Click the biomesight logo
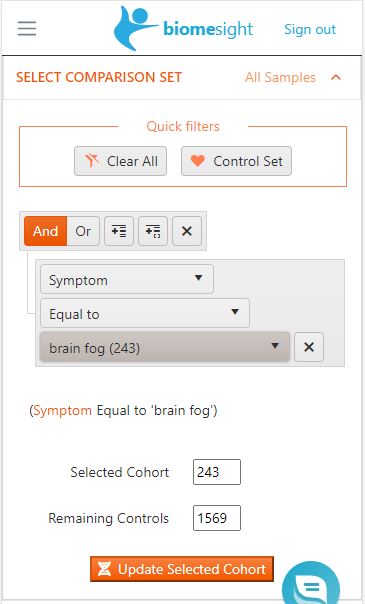This screenshot has width=365, height=604. 183,29
